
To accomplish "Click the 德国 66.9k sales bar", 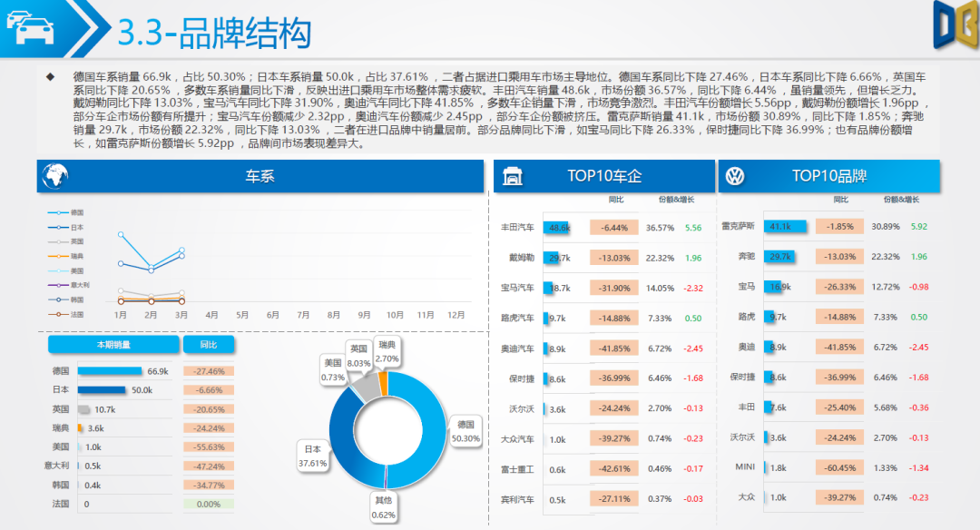I will click(x=110, y=371).
